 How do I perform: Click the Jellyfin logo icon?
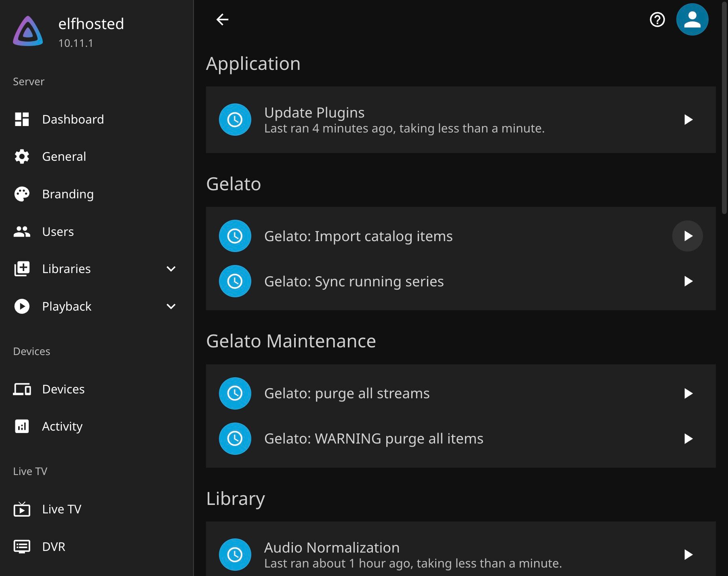click(28, 31)
